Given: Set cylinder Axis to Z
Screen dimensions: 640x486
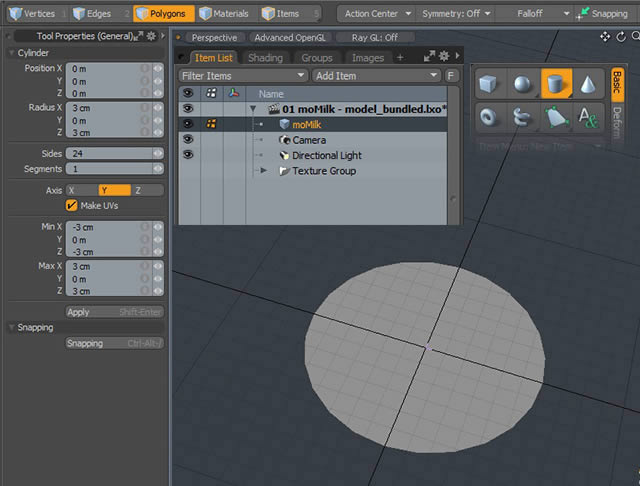Looking at the screenshot, I should point(148,190).
